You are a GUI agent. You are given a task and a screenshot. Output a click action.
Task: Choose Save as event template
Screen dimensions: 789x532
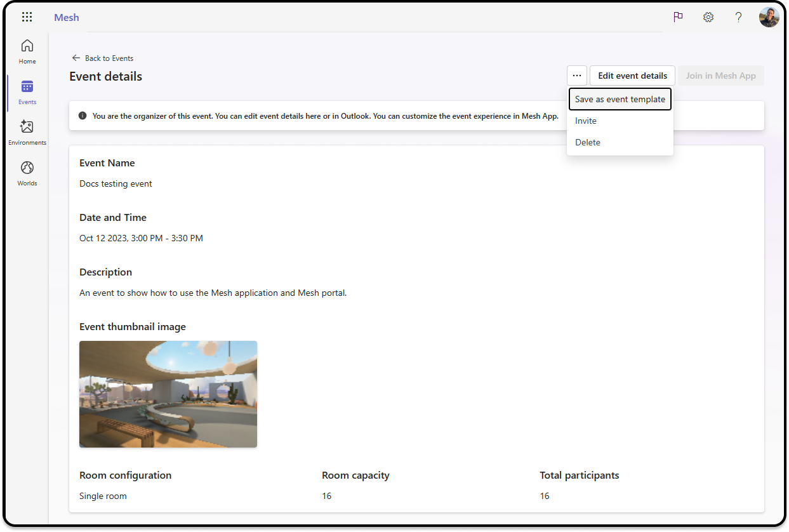click(x=620, y=99)
